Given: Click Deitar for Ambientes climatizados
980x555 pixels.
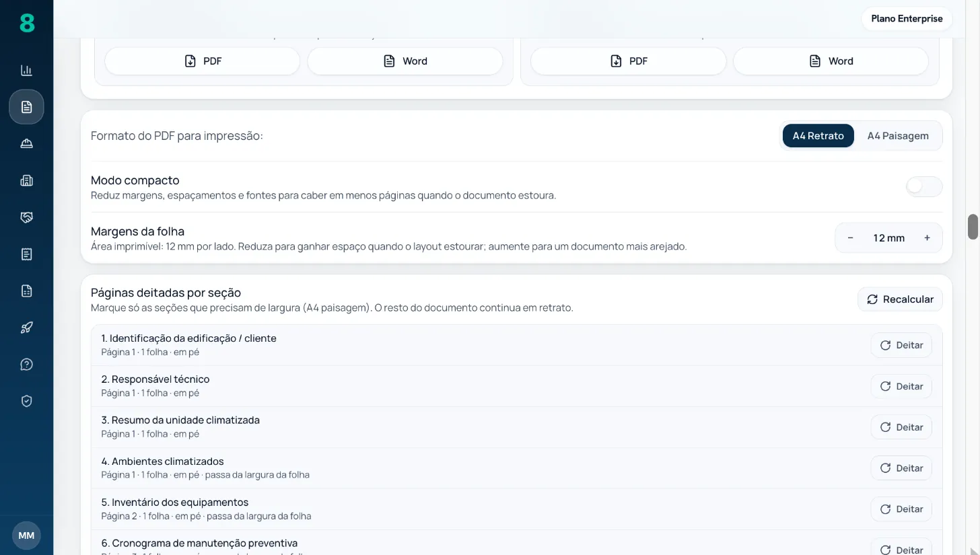Looking at the screenshot, I should pos(901,468).
